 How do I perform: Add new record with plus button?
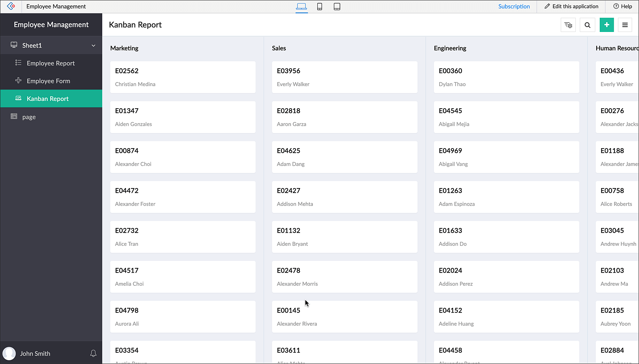click(606, 25)
